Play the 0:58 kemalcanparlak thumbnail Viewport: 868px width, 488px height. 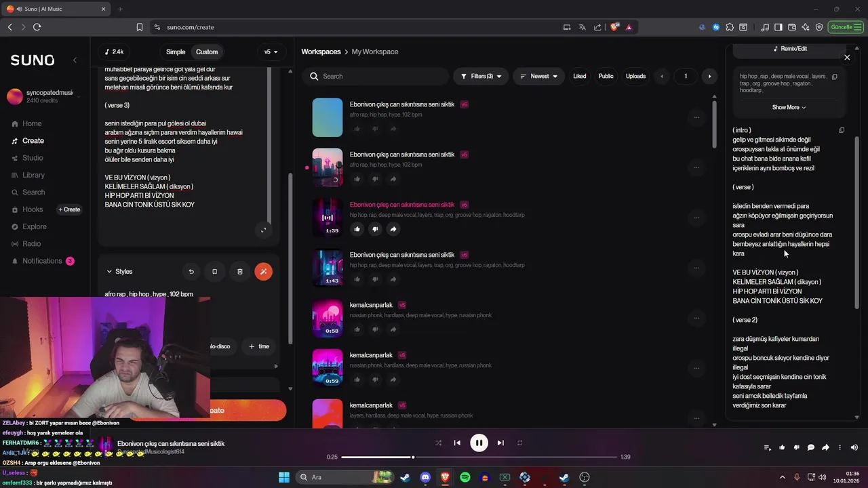click(328, 318)
